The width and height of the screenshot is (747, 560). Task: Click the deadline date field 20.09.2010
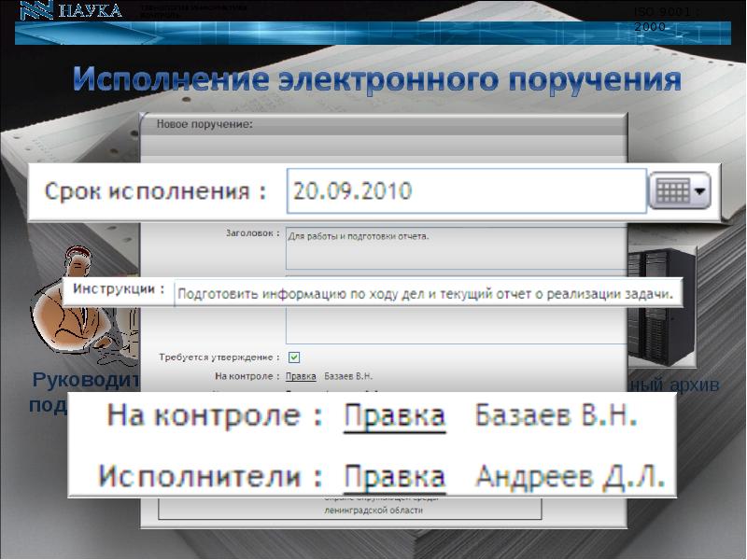[466, 190]
